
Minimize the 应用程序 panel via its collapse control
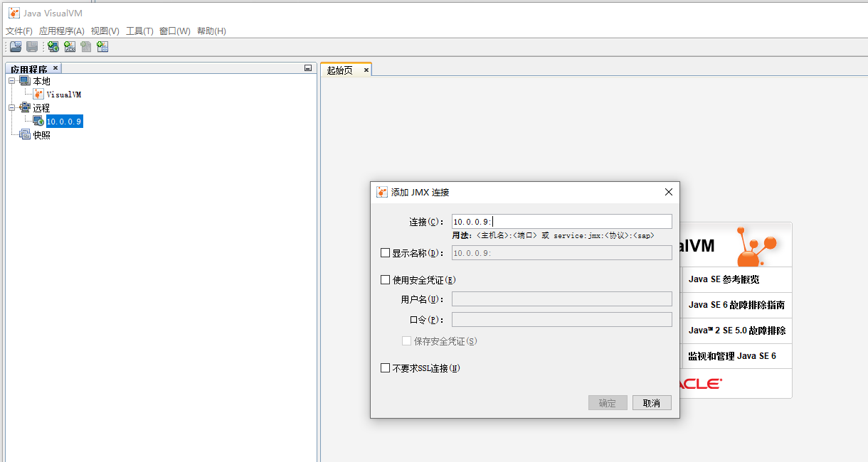click(x=307, y=67)
